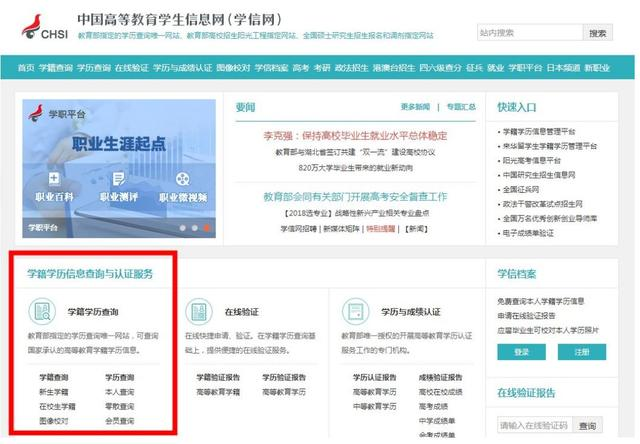Click the 请输入在线验证码 input field

[535, 426]
